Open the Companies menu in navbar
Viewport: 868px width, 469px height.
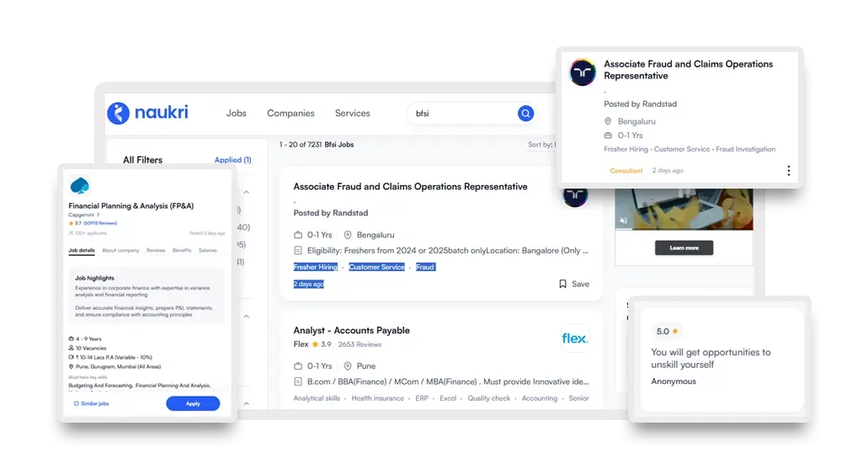tap(290, 114)
